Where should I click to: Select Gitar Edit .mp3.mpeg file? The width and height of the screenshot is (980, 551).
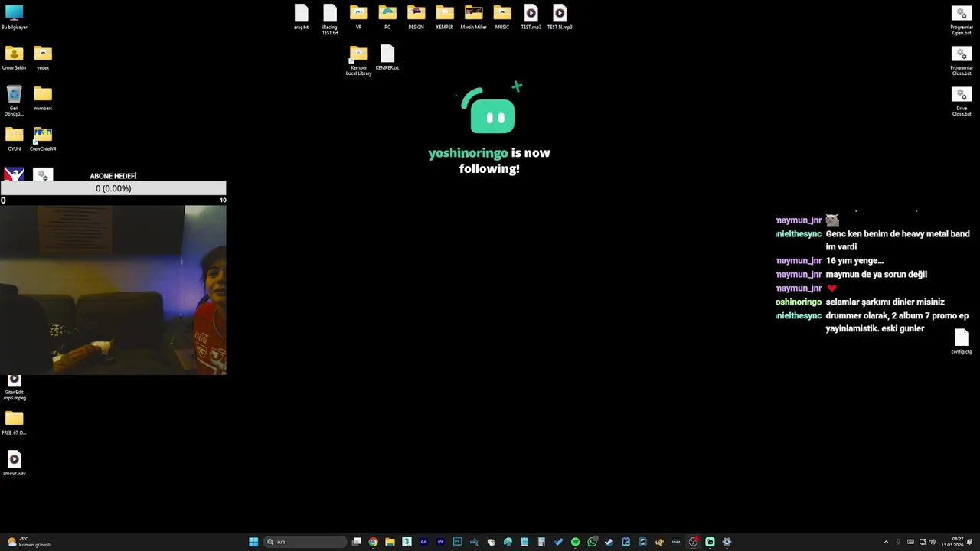click(x=14, y=386)
